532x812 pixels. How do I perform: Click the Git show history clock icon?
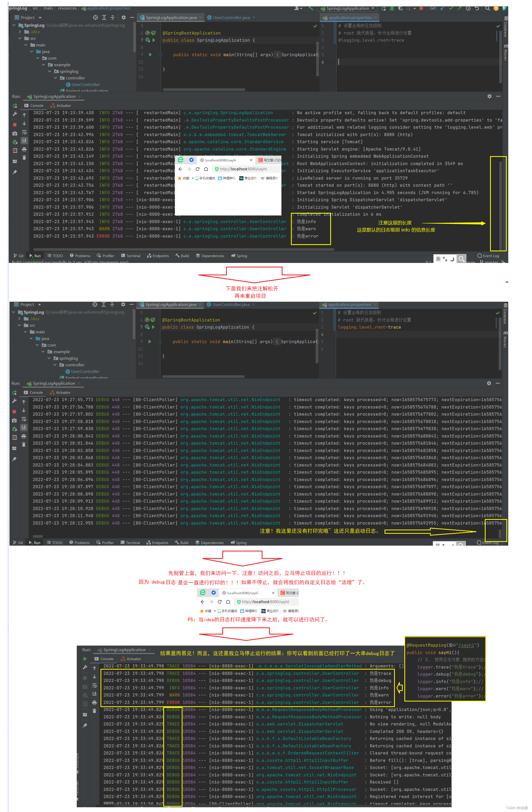click(x=468, y=8)
